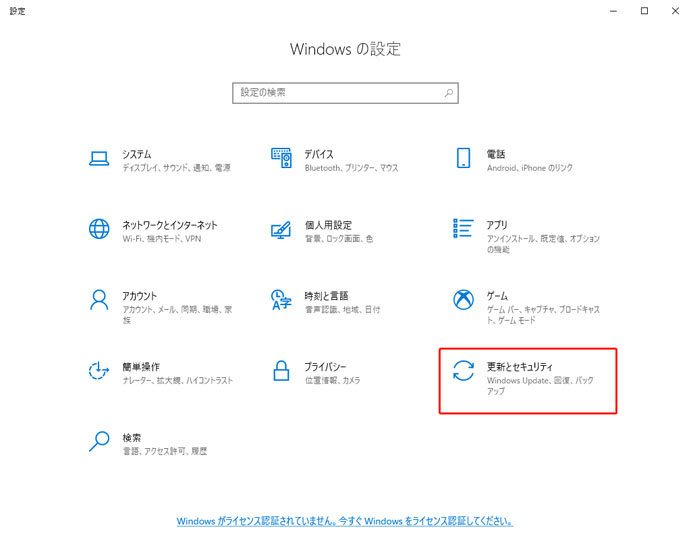Screen dimensions: 691x540
Task: Click the 'Windows の設定' page heading
Action: [345, 49]
